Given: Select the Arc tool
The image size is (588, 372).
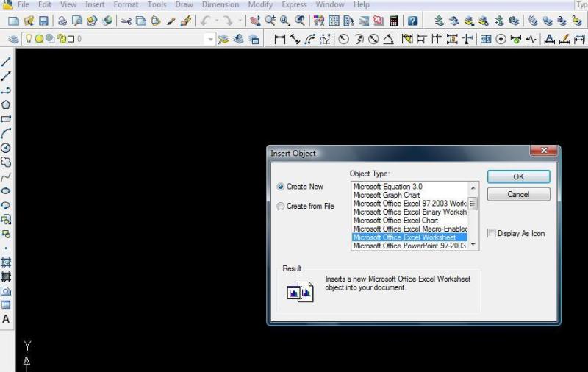Looking at the screenshot, I should point(6,134).
